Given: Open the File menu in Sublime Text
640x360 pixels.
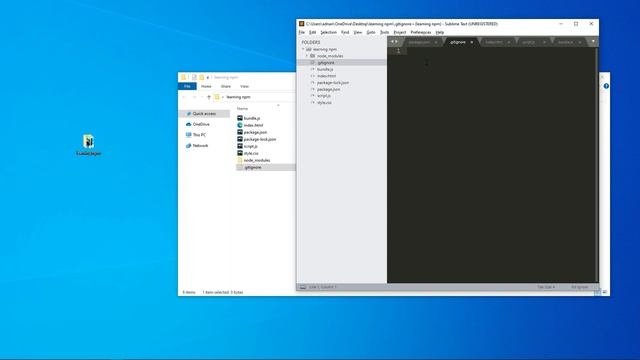Looking at the screenshot, I should (x=302, y=32).
